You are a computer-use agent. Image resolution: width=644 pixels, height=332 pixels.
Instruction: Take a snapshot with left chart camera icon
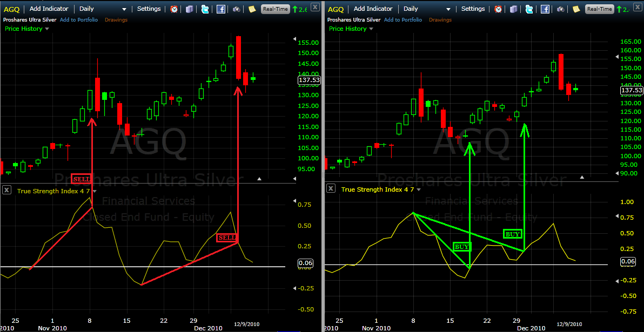pyautogui.click(x=237, y=9)
